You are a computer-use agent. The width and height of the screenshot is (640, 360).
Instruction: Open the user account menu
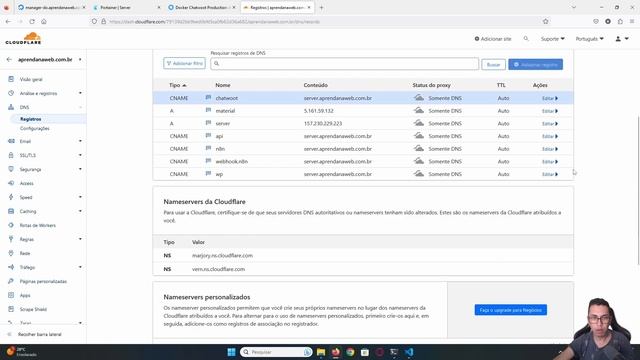[622, 39]
